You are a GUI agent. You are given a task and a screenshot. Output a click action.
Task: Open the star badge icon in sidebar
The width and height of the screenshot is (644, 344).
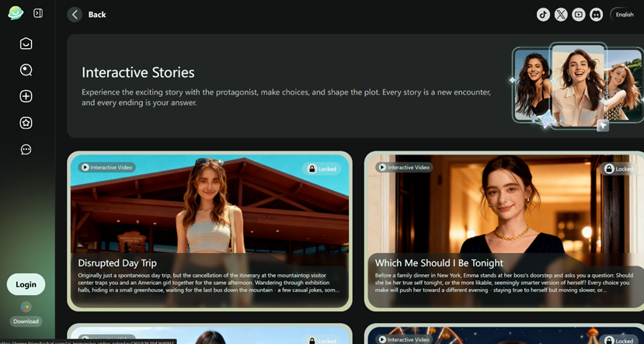26,123
